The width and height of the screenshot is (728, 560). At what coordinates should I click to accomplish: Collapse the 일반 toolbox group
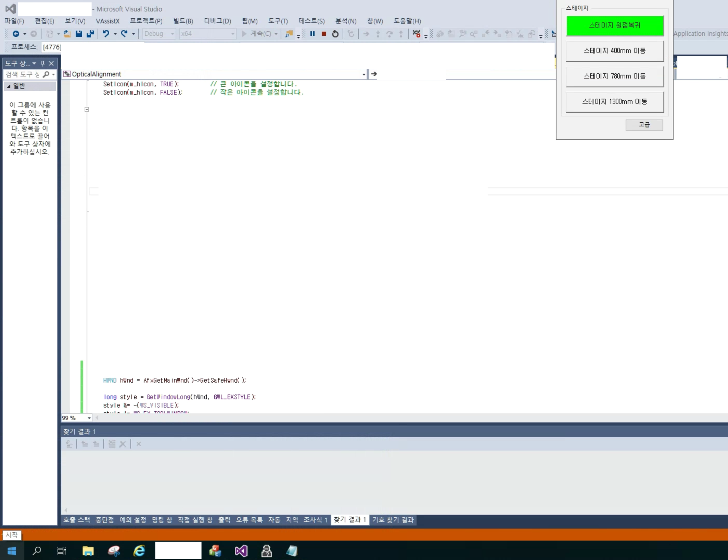pos(9,86)
